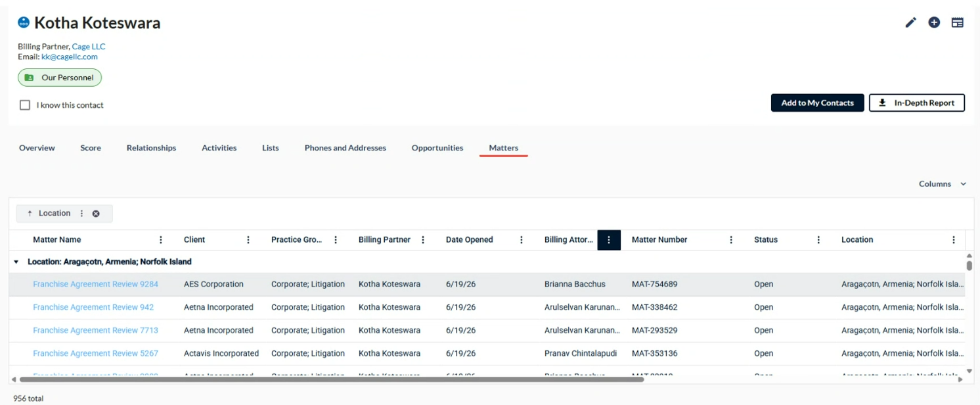
Task: Open Phones and Addresses tab
Action: point(345,148)
